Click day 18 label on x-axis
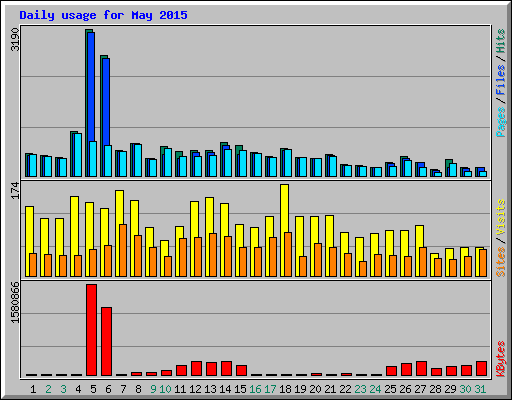Screen dimensions: 512x400 click(x=285, y=389)
